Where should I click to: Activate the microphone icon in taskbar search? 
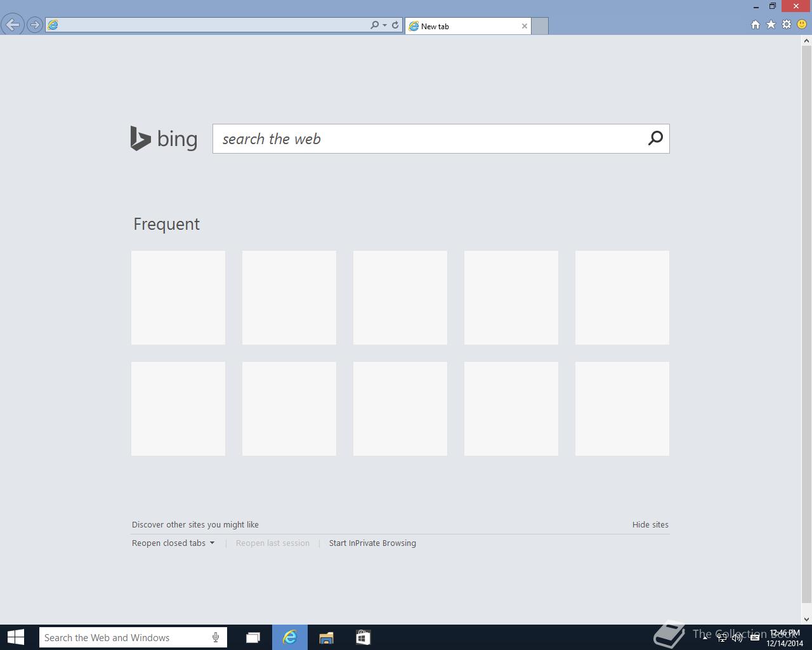pyautogui.click(x=216, y=637)
